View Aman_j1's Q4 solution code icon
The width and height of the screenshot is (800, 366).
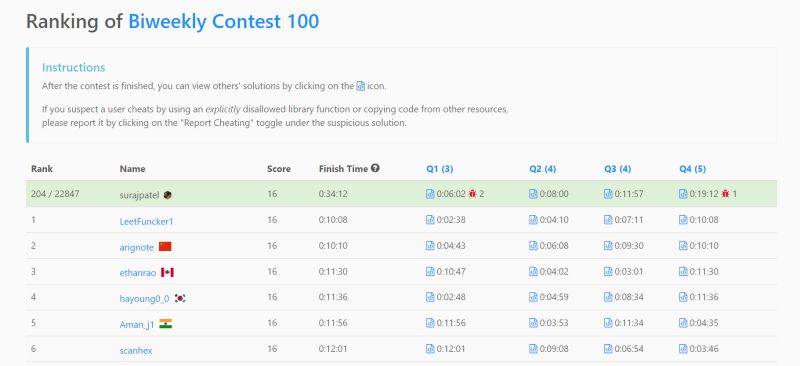(x=683, y=323)
